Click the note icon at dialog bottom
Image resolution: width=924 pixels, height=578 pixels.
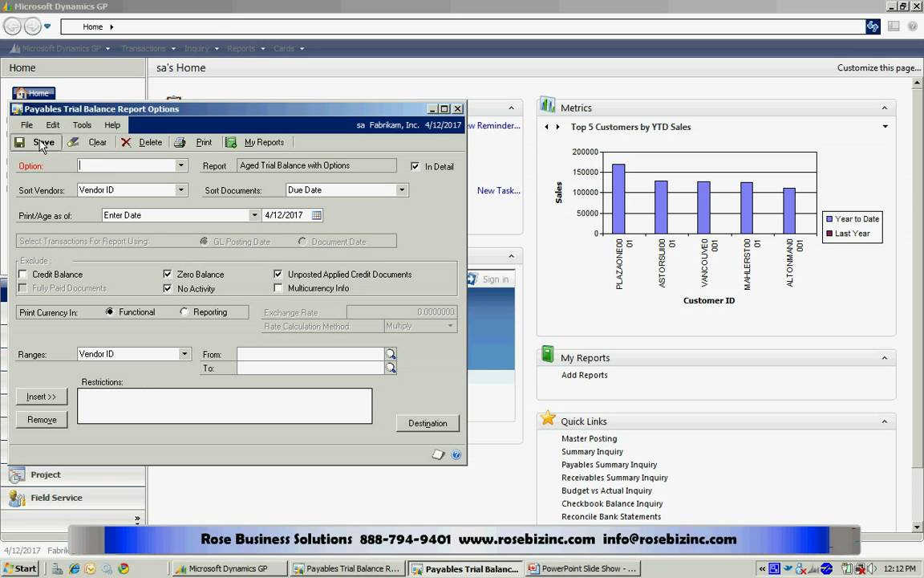click(438, 454)
